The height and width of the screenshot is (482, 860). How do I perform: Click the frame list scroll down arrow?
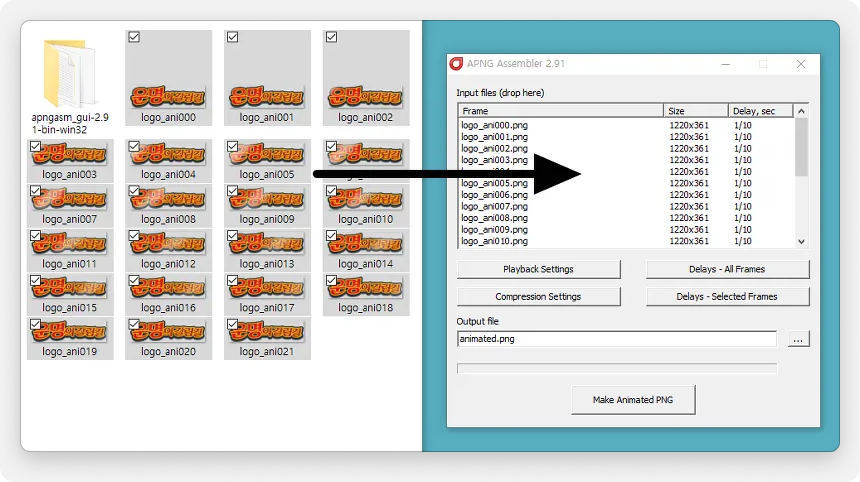point(801,241)
